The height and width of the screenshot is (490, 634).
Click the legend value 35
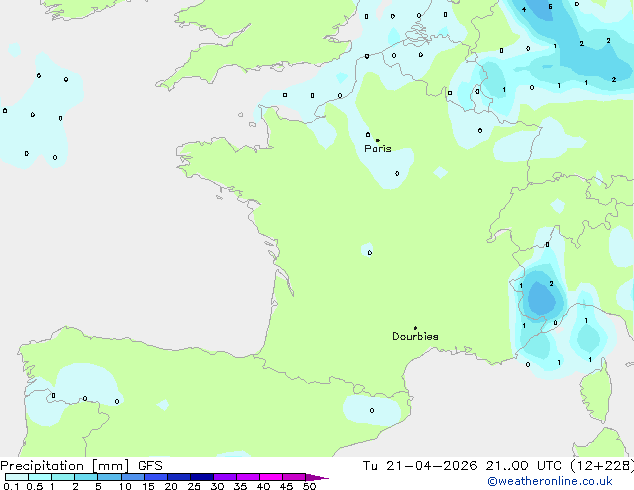(240, 486)
